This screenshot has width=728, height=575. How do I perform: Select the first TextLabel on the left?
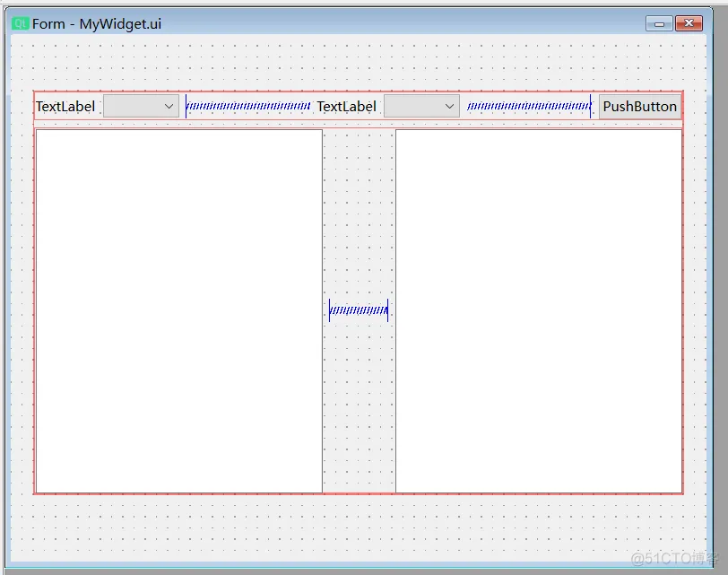tap(65, 107)
